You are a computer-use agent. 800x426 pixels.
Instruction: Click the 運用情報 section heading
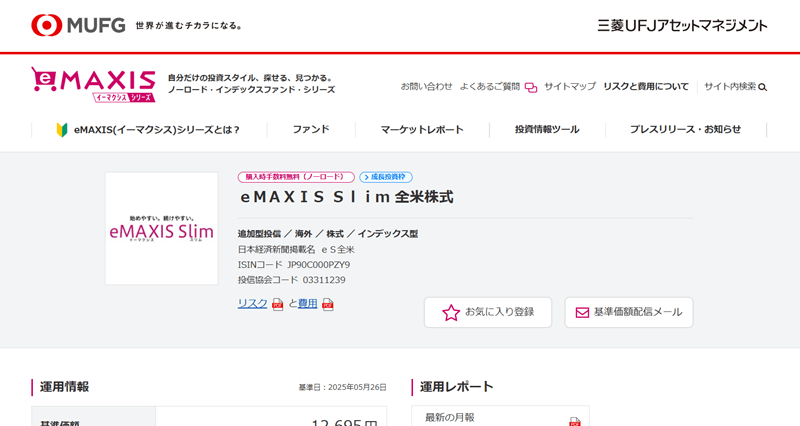(x=64, y=387)
